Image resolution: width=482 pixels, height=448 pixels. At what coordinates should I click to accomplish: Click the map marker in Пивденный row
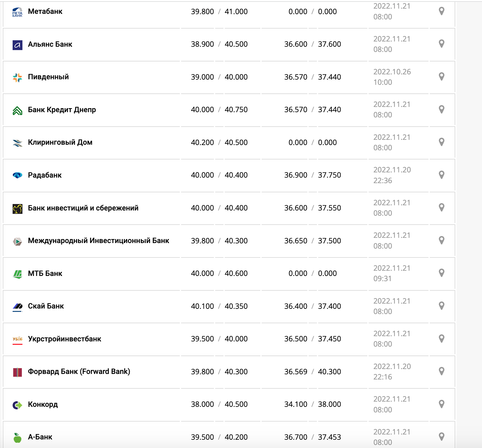(x=441, y=77)
